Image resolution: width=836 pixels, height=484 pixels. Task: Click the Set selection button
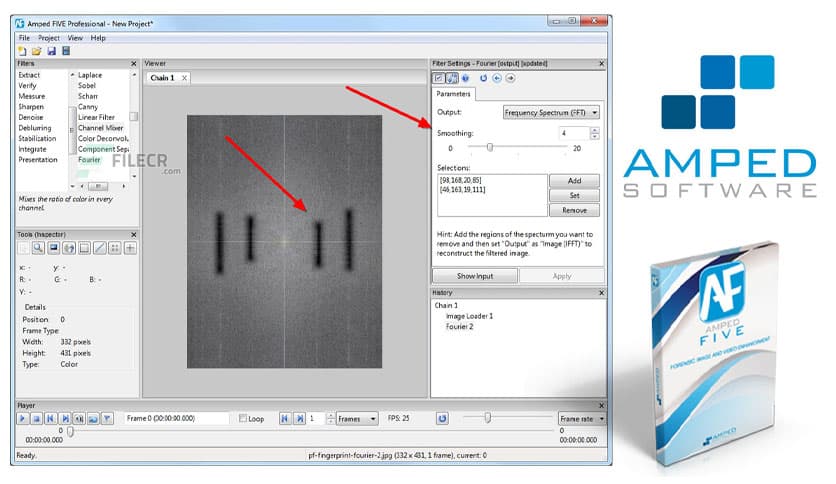(x=574, y=196)
